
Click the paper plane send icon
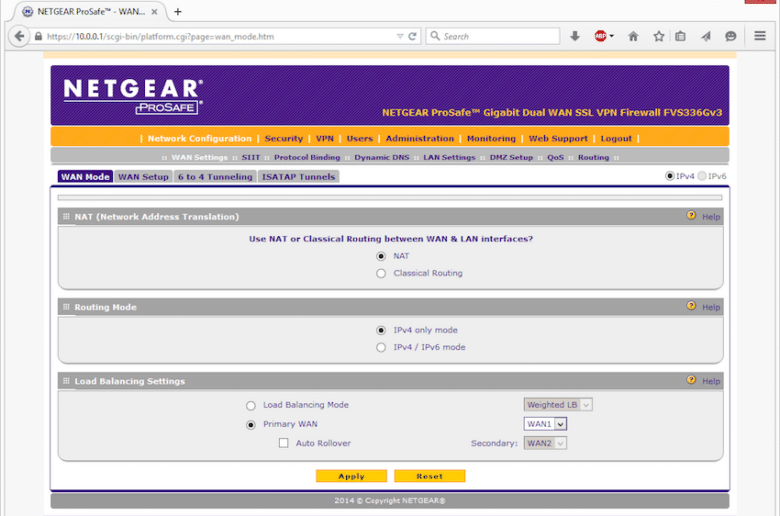[706, 36]
